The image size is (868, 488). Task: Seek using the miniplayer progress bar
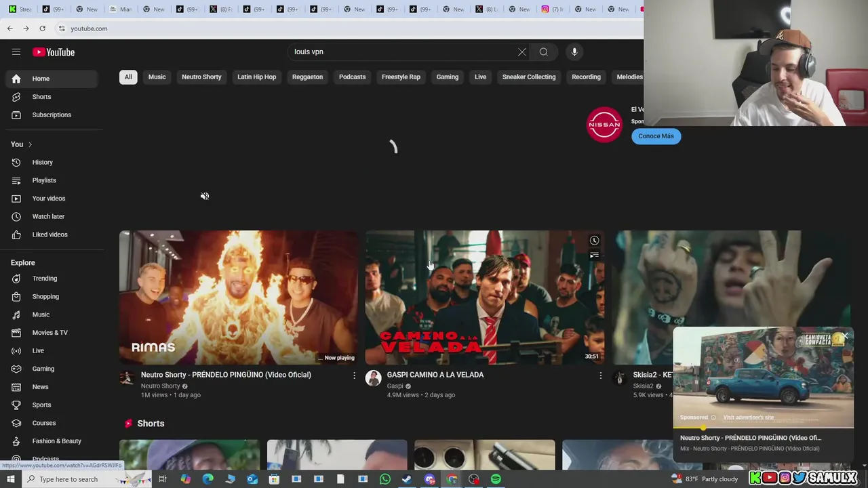pos(763,428)
